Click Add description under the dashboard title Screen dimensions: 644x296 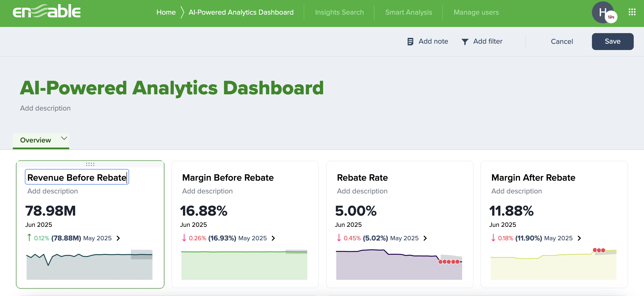(45, 108)
